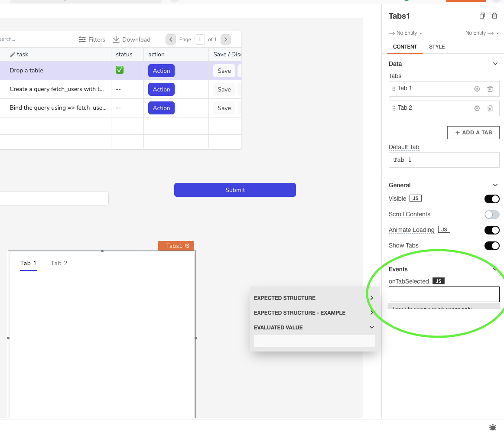Open settings gear for Tab 1 entry
Image resolution: width=504 pixels, height=433 pixels.
[x=477, y=88]
